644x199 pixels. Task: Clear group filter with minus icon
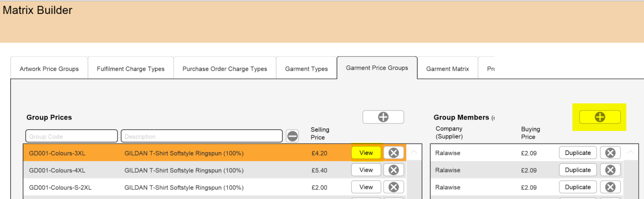click(293, 136)
